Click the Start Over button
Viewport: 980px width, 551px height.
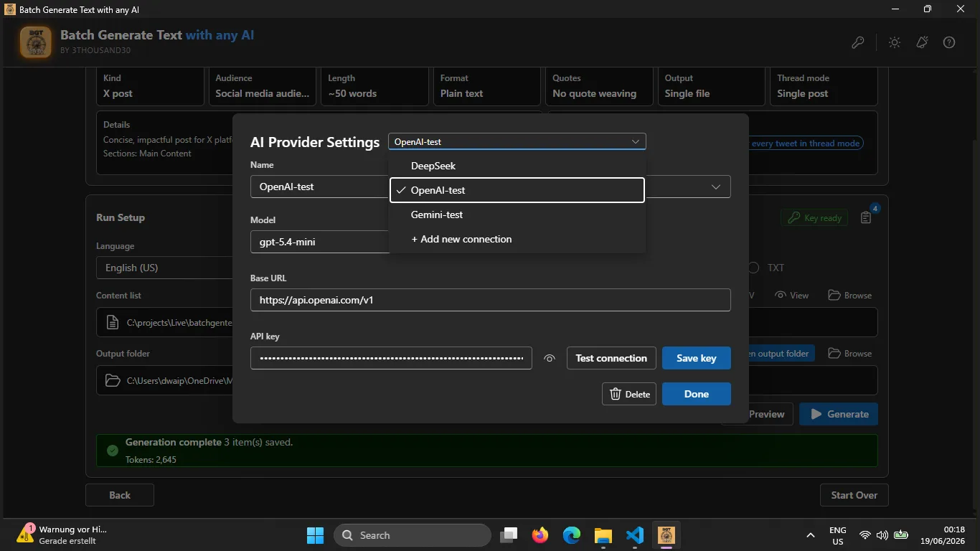[854, 495]
